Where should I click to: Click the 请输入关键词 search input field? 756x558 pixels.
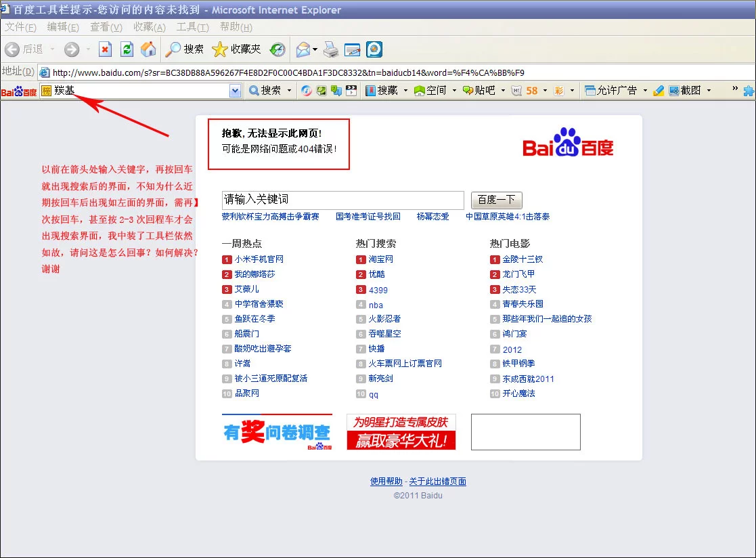(342, 200)
